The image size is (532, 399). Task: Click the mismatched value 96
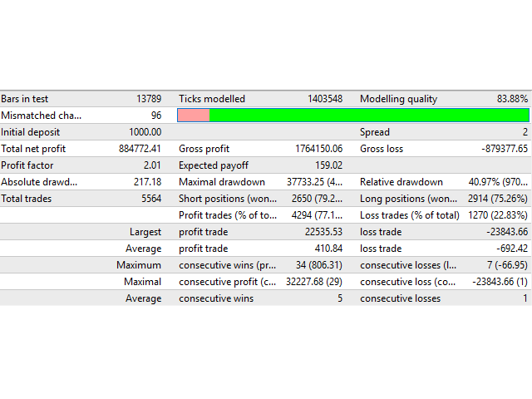(156, 116)
